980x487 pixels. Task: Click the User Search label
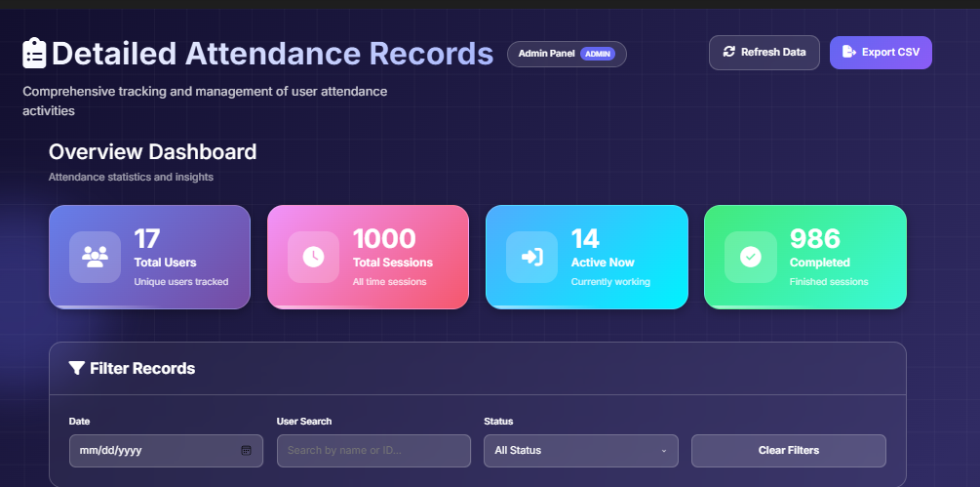tap(304, 422)
